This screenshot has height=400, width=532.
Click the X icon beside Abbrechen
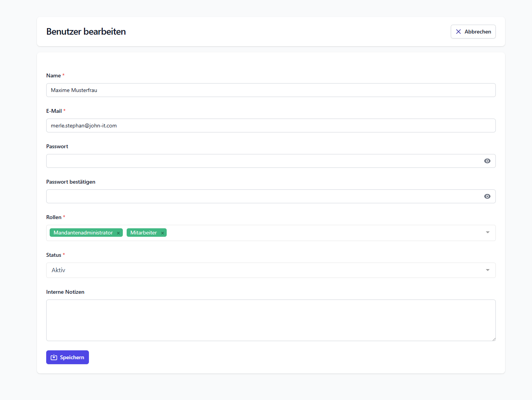pyautogui.click(x=458, y=32)
